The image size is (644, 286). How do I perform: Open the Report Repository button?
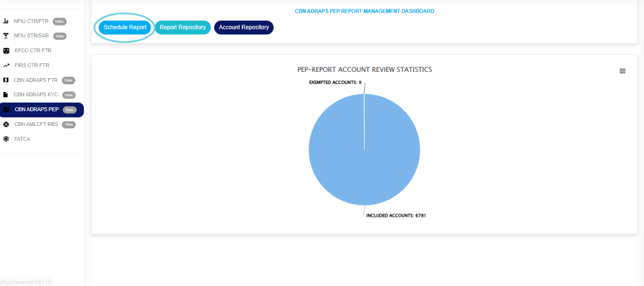(183, 28)
